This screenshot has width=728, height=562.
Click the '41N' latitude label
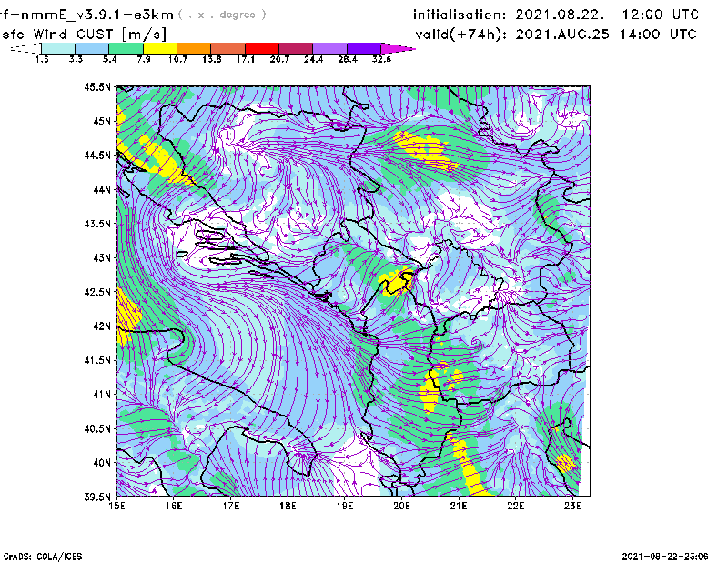[x=102, y=395]
